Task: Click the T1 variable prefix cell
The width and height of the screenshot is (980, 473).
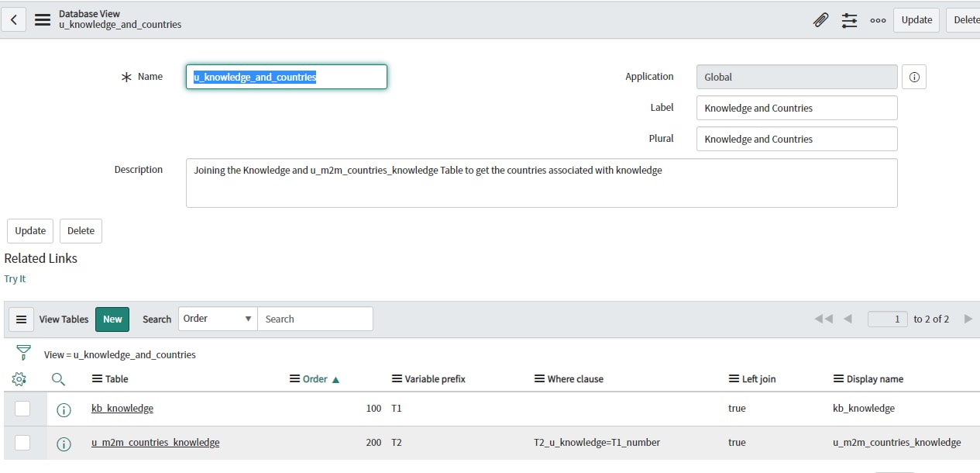Action: tap(397, 408)
